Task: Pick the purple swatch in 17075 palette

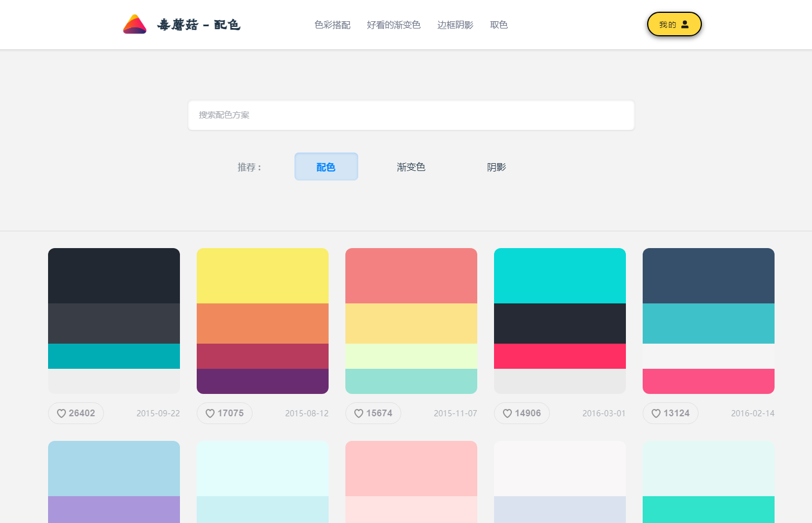Action: (263, 381)
